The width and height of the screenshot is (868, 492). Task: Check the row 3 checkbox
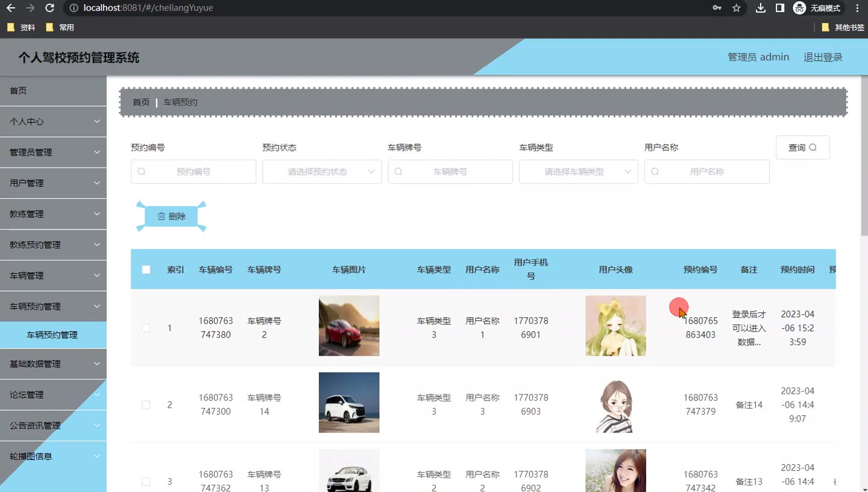(146, 482)
